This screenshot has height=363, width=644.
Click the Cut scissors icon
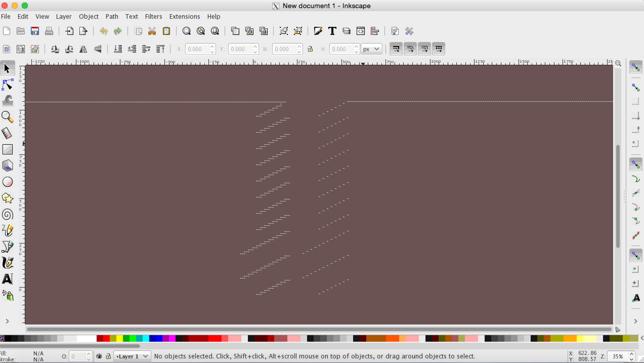click(x=152, y=31)
